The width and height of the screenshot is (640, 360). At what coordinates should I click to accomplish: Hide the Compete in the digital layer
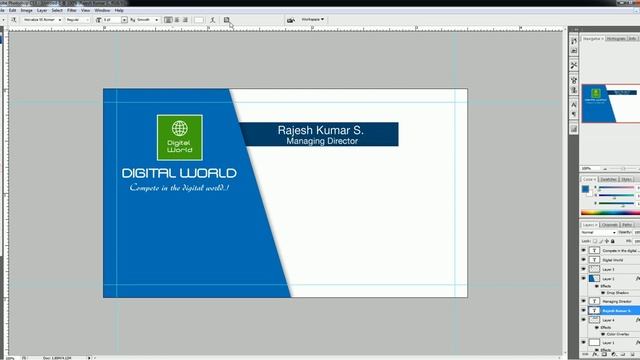click(x=584, y=250)
